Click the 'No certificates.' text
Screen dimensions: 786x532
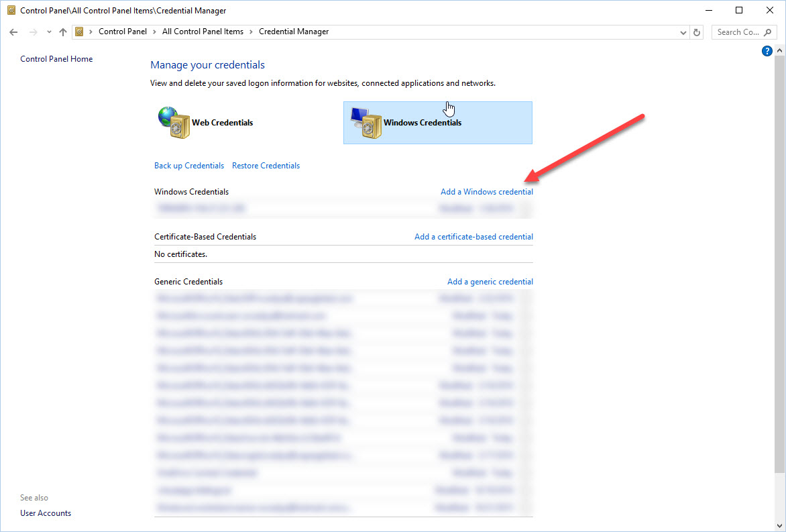[180, 254]
